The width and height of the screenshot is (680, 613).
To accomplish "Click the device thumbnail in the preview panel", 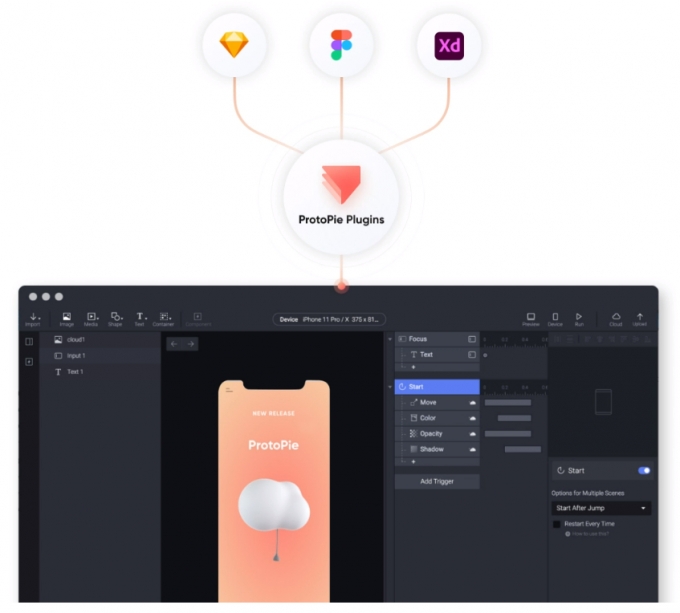I will [x=603, y=402].
